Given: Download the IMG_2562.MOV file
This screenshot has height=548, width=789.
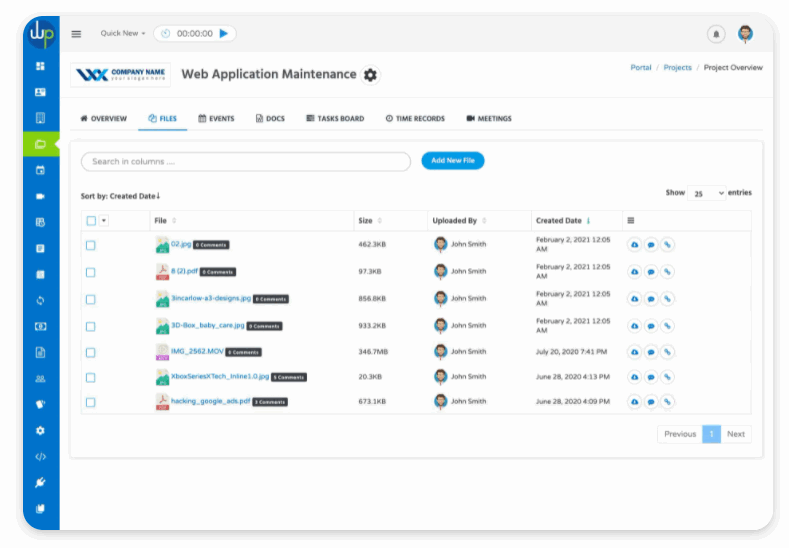Looking at the screenshot, I should 635,352.
